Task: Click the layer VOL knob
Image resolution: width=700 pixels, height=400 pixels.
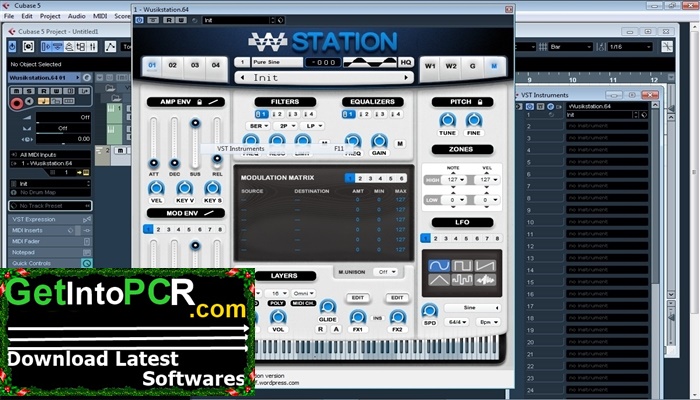Action: (x=278, y=317)
